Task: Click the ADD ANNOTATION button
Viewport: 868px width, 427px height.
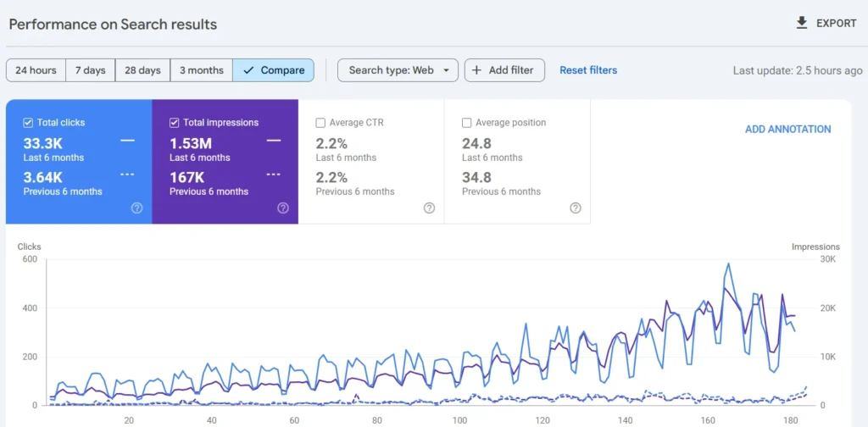Action: click(x=787, y=130)
